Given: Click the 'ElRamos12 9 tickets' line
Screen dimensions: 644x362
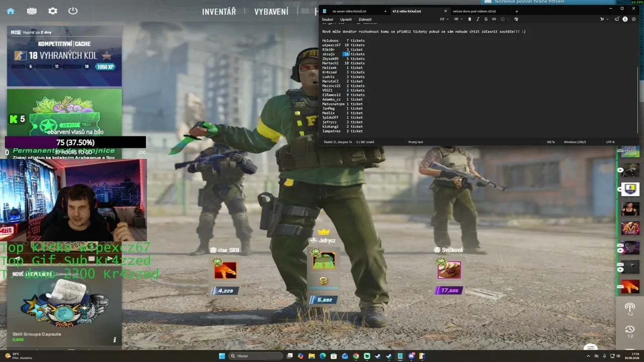Looking at the screenshot, I should click(x=344, y=95).
